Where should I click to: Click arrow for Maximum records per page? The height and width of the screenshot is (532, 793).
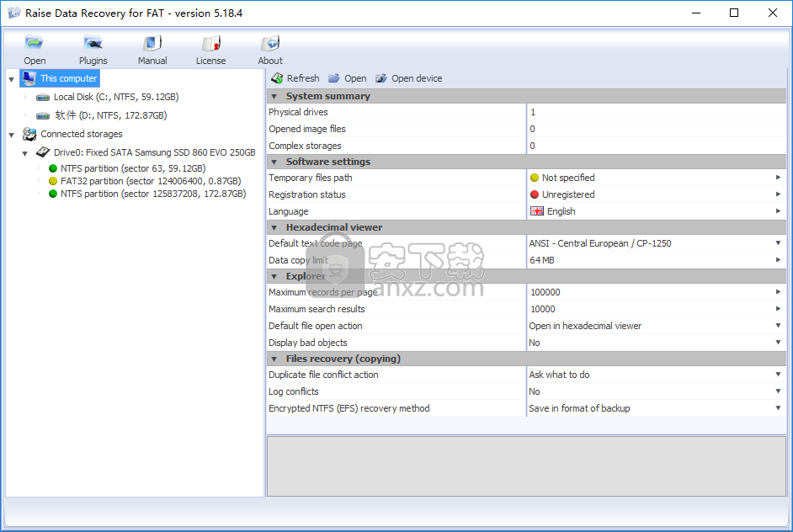coord(778,292)
